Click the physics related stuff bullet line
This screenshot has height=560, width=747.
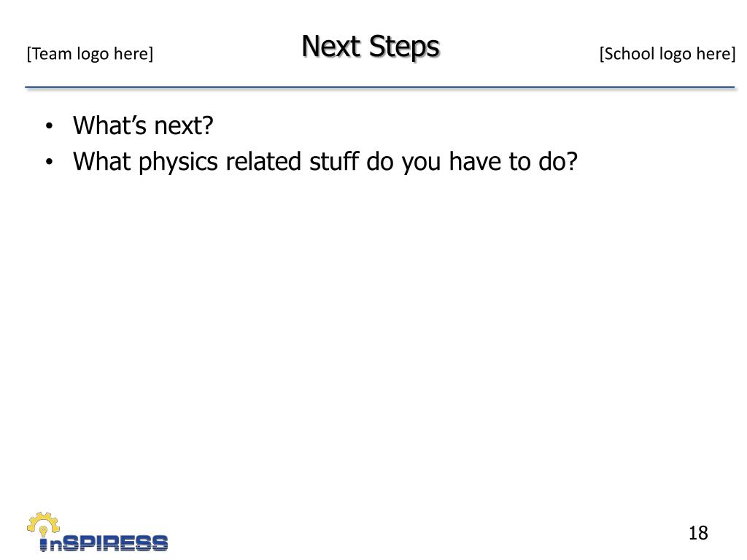(325, 162)
